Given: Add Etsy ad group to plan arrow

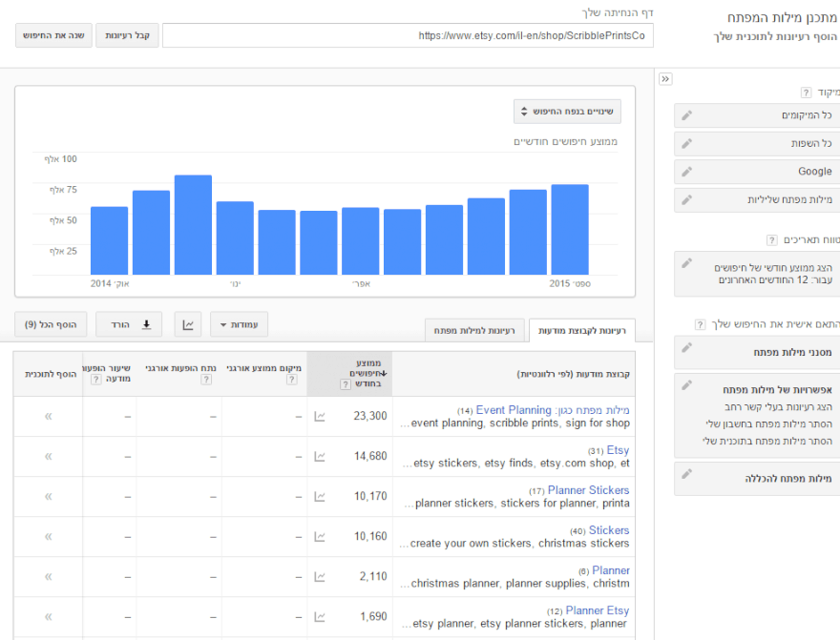Looking at the screenshot, I should point(48,456).
